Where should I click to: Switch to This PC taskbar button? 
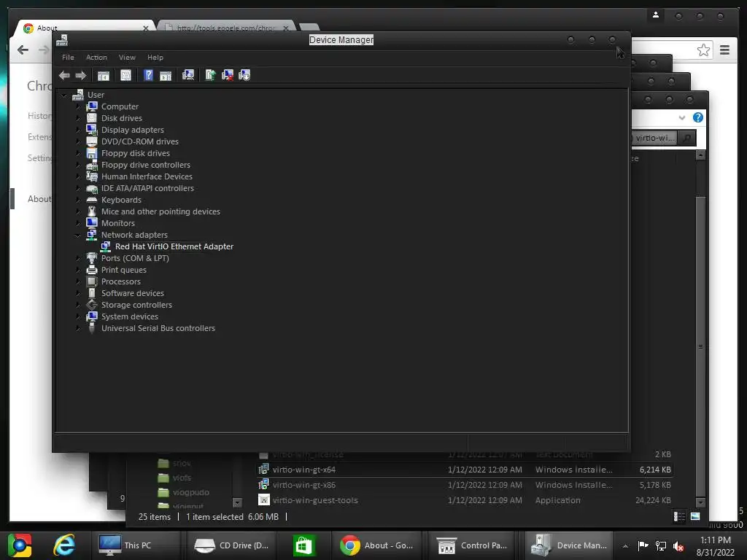[x=138, y=545]
